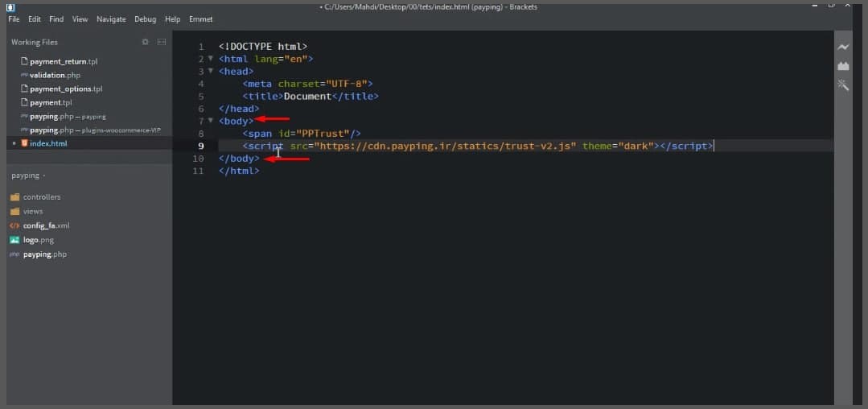This screenshot has width=868, height=409.
Task: Open validation.php from Working Files
Action: point(51,75)
